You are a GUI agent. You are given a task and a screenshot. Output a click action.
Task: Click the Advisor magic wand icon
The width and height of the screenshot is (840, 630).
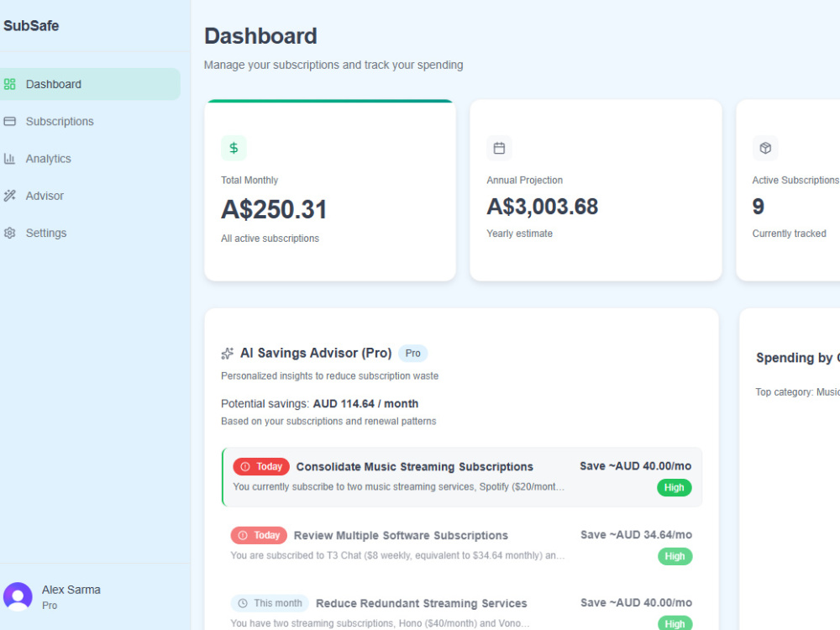(x=9, y=196)
